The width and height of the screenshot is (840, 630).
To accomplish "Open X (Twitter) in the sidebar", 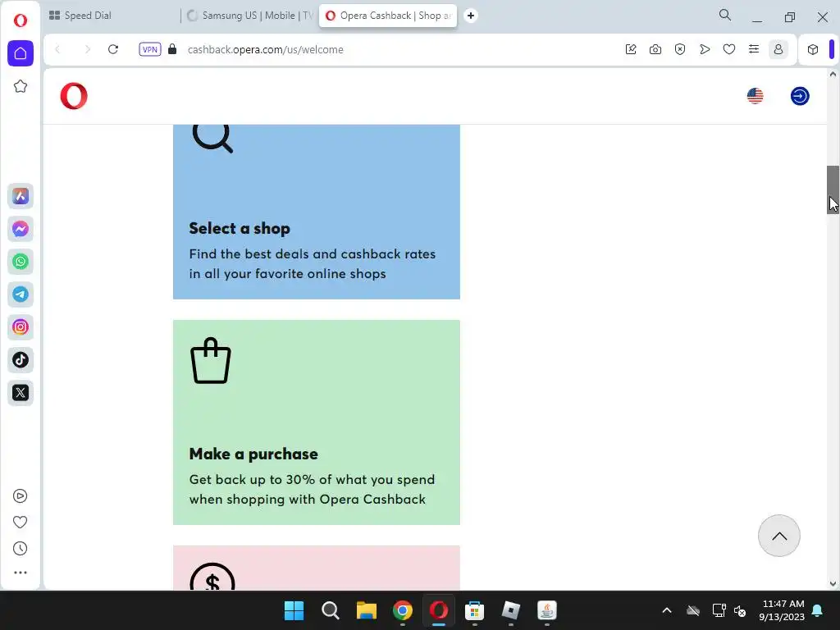I will pos(21,392).
